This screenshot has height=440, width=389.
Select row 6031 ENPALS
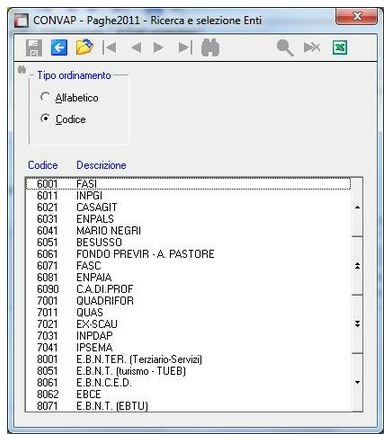(x=188, y=219)
